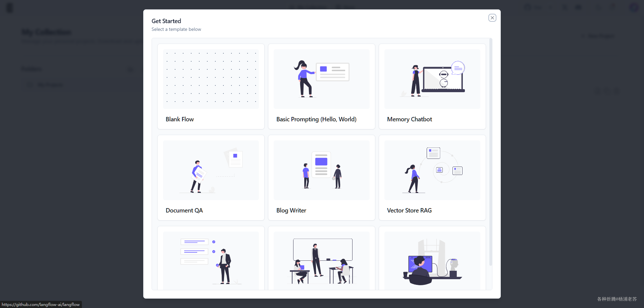The height and width of the screenshot is (308, 644).
Task: Open the Document QA template image
Action: tap(211, 170)
